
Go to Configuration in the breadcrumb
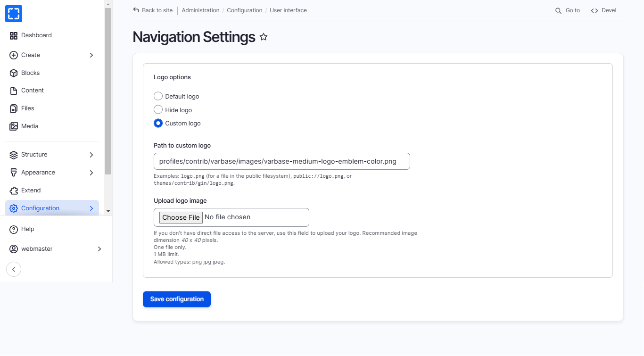[244, 10]
